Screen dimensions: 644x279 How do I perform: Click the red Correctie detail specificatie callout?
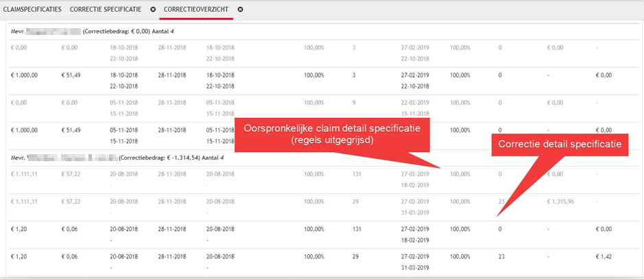559,145
